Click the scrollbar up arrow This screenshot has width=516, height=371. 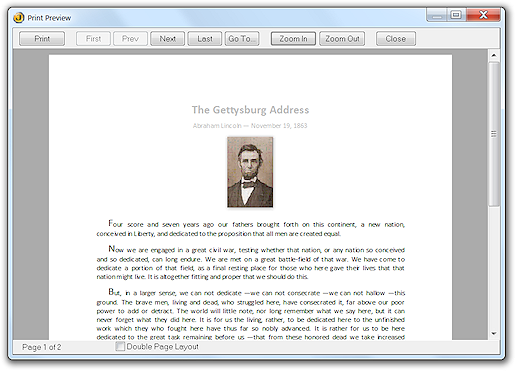[494, 55]
